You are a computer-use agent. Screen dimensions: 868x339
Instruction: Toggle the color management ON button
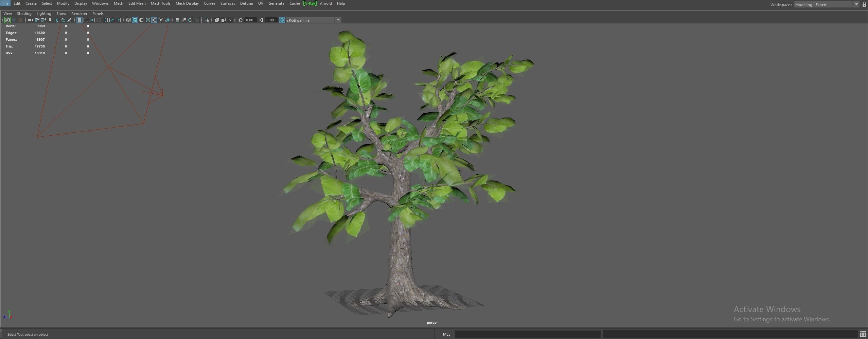click(x=282, y=20)
